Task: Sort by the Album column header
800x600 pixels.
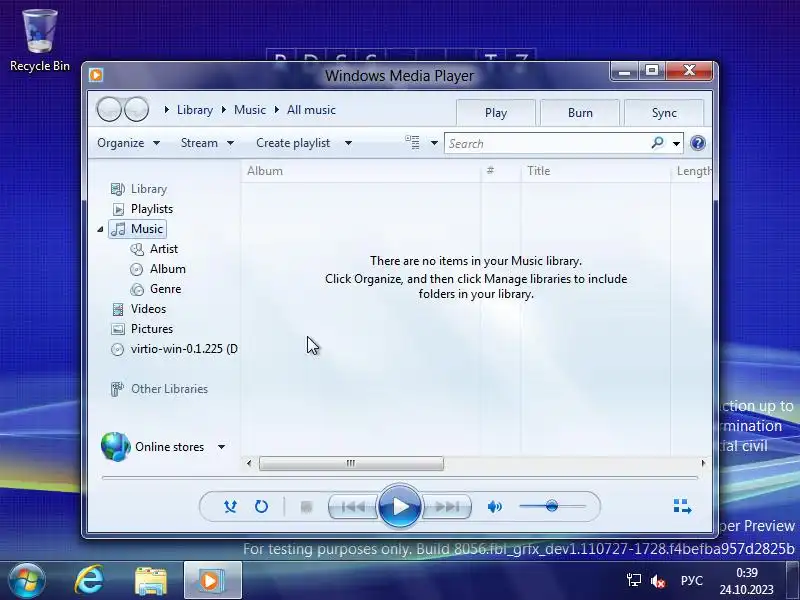Action: 361,171
